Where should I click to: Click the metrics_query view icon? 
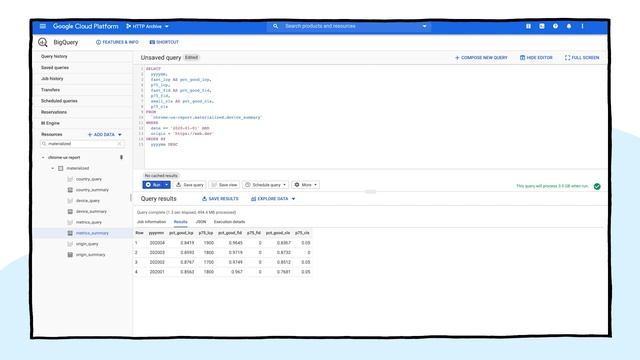(70, 222)
